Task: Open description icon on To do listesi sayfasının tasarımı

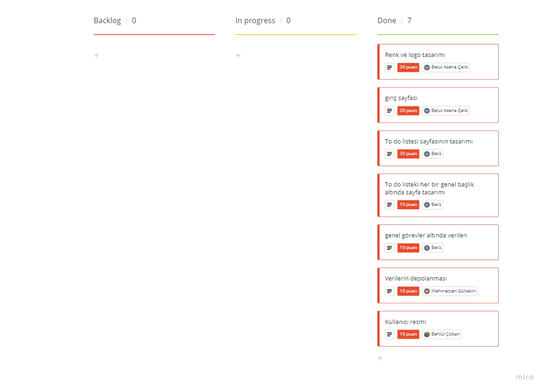Action: (x=389, y=154)
